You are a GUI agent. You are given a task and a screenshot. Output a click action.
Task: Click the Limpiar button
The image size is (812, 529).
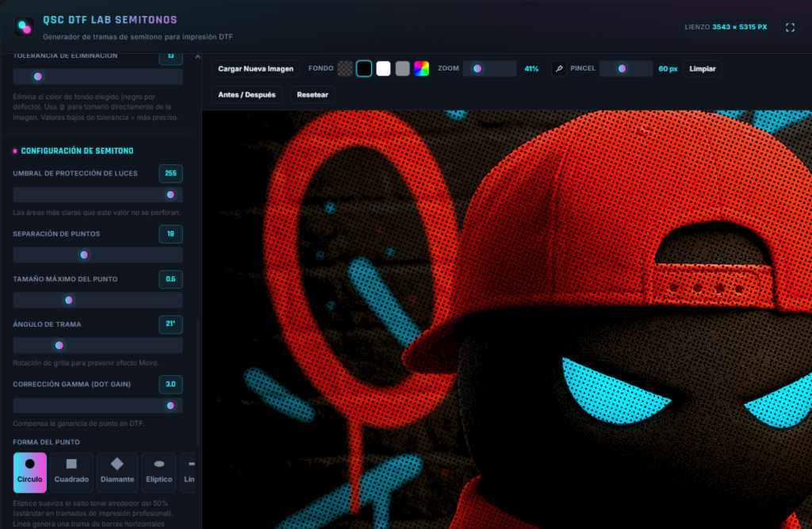point(703,68)
